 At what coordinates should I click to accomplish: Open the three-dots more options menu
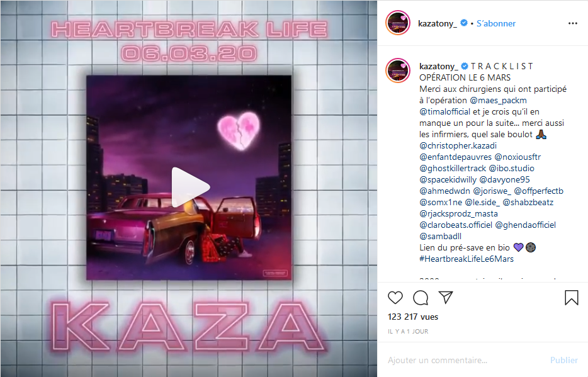click(x=573, y=23)
